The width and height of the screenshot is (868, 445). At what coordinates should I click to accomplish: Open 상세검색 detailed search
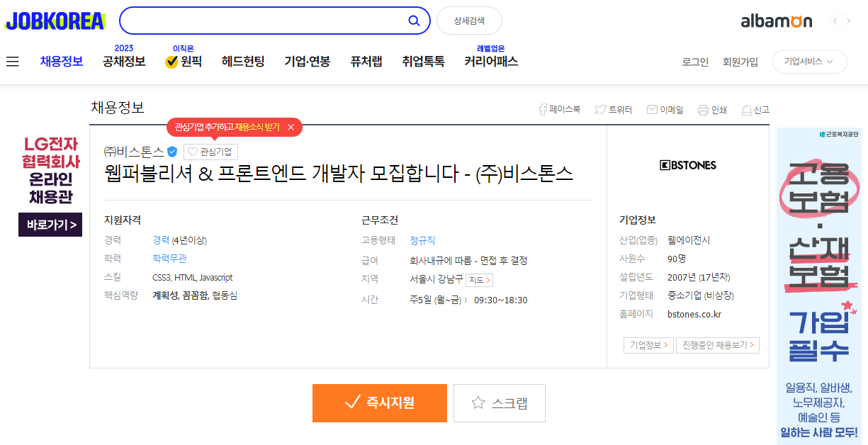click(469, 21)
